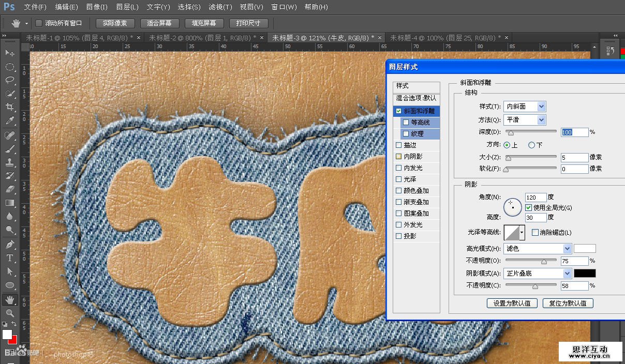The height and width of the screenshot is (364, 625).
Task: Click the black shadow color swatch
Action: (585, 273)
